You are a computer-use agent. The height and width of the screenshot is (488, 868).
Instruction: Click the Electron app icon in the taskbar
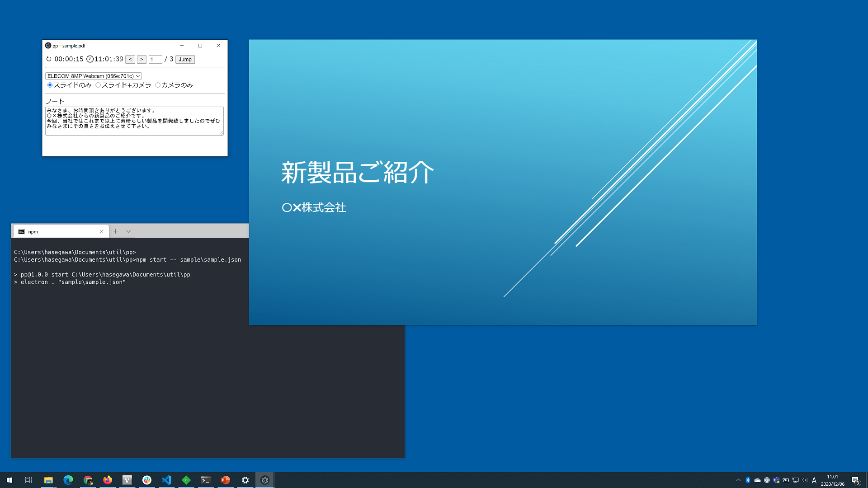click(265, 480)
